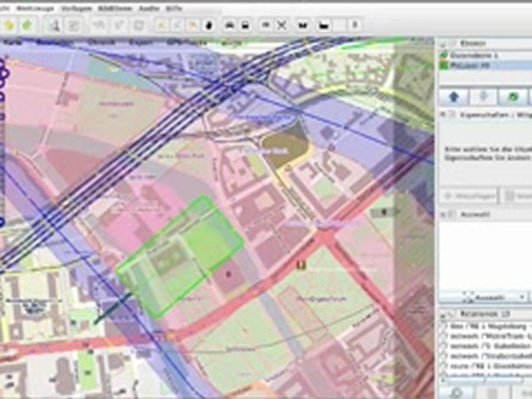The image size is (532, 399).
Task: Click the car preset icon in toolbar
Action: pos(229,25)
